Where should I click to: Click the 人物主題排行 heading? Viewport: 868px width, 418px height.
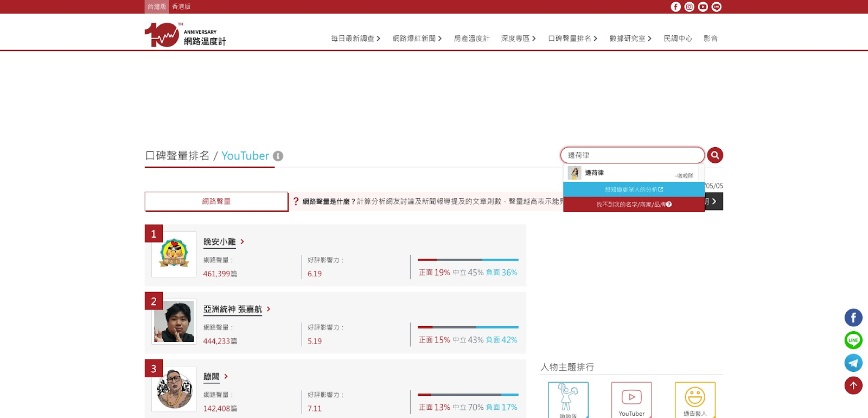coord(567,367)
